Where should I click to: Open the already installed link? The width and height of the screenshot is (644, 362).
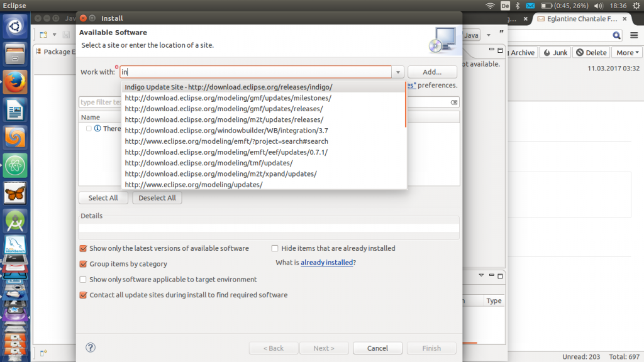coord(326,262)
